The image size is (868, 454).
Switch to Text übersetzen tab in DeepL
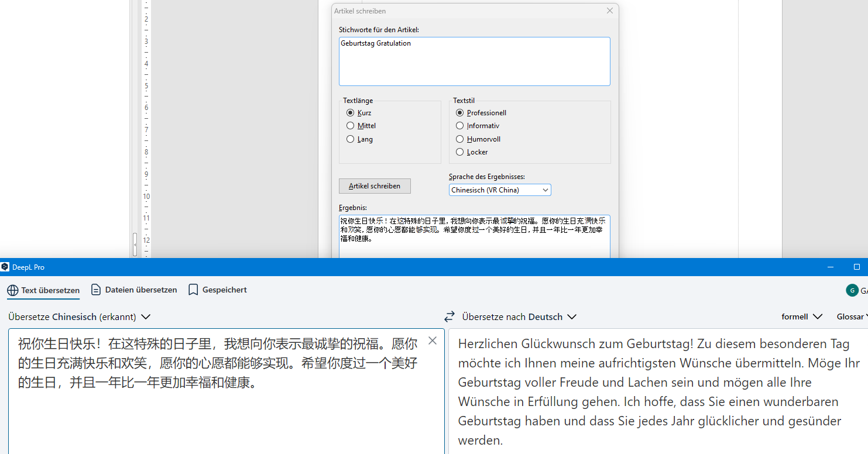tap(43, 290)
